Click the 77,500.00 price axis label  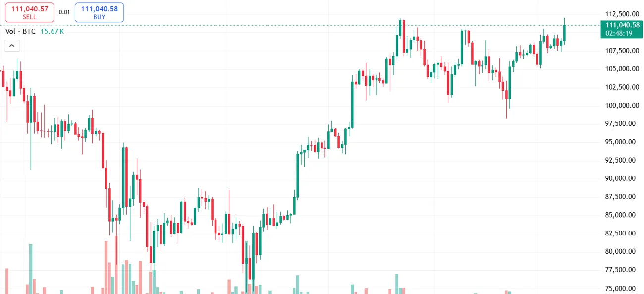coord(621,270)
